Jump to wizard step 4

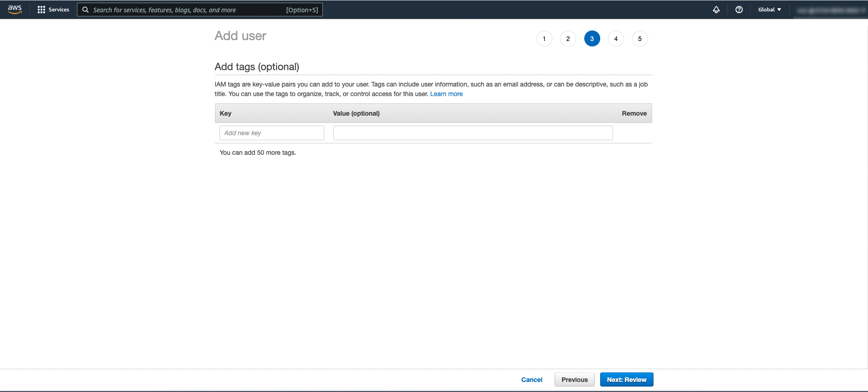pos(616,39)
